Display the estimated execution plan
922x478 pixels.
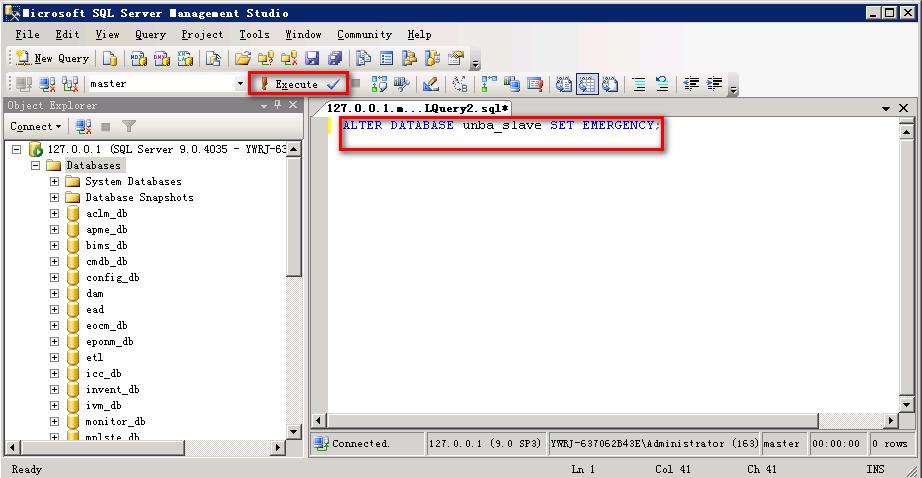[379, 84]
